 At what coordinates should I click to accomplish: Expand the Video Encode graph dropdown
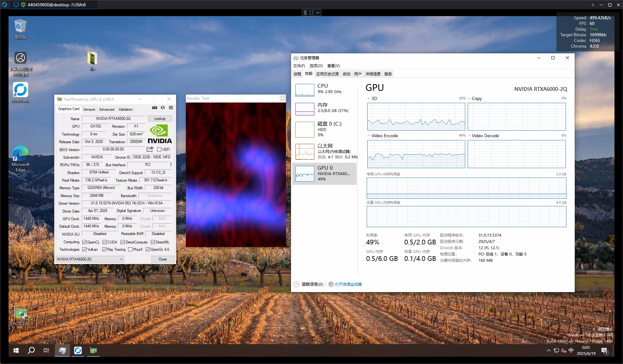click(369, 136)
